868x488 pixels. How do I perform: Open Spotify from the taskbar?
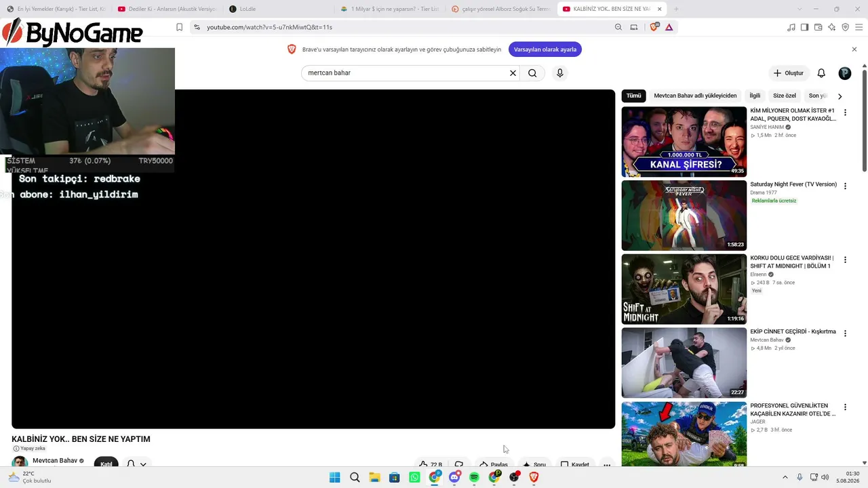pos(474,477)
